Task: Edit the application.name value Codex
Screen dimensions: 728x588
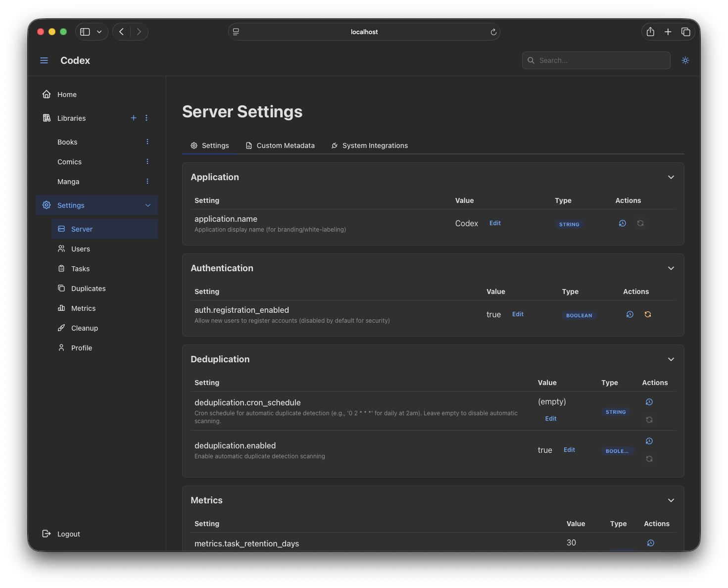Action: click(x=494, y=223)
